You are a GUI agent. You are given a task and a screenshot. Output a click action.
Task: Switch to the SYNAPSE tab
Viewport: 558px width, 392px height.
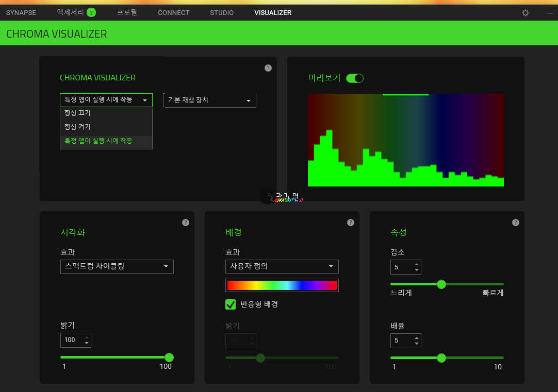point(21,13)
